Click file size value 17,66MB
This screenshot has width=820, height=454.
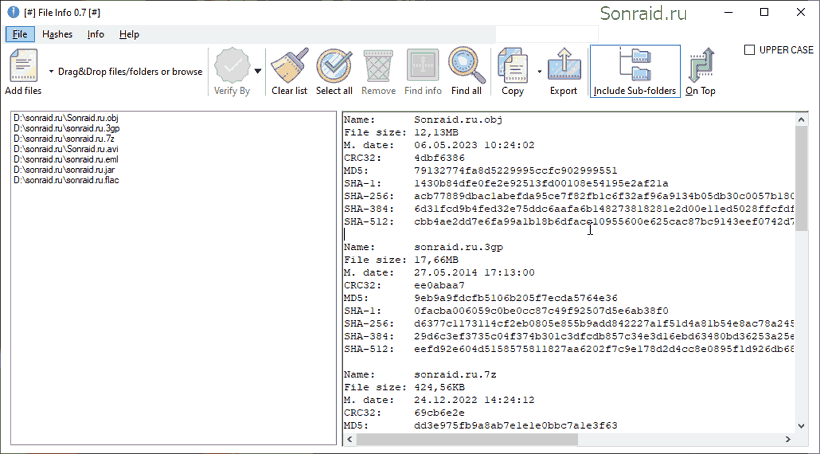point(436,260)
